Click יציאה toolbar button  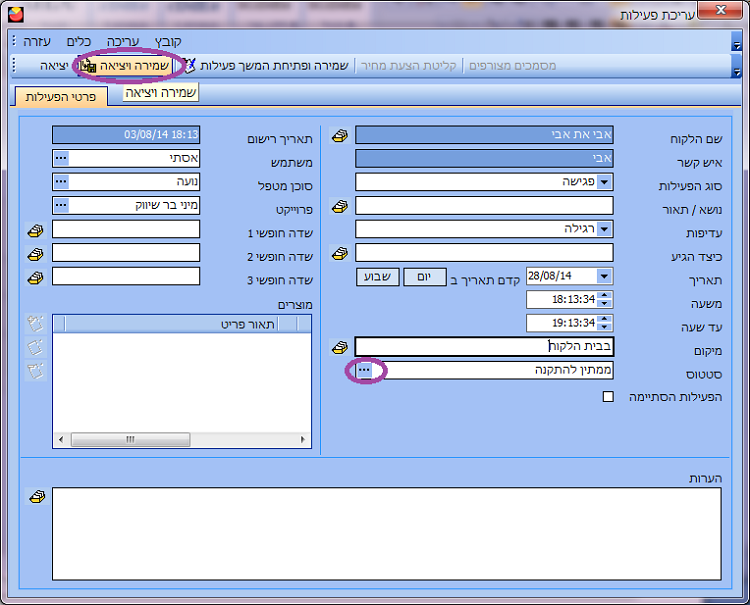[x=54, y=66]
